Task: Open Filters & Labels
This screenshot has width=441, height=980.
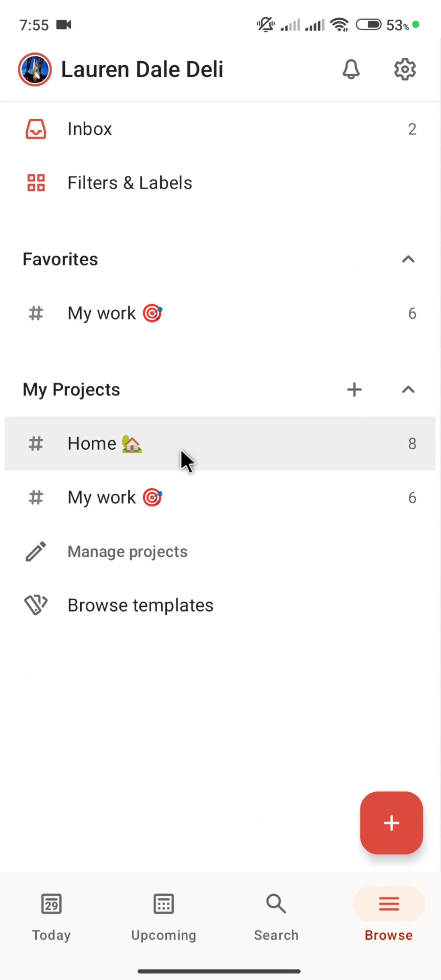Action: 130,183
